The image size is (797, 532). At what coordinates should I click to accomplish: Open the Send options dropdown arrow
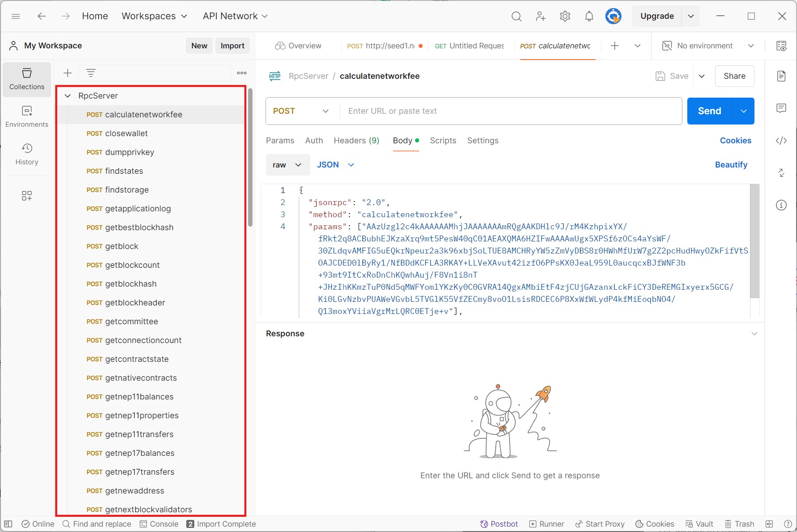[x=744, y=111]
